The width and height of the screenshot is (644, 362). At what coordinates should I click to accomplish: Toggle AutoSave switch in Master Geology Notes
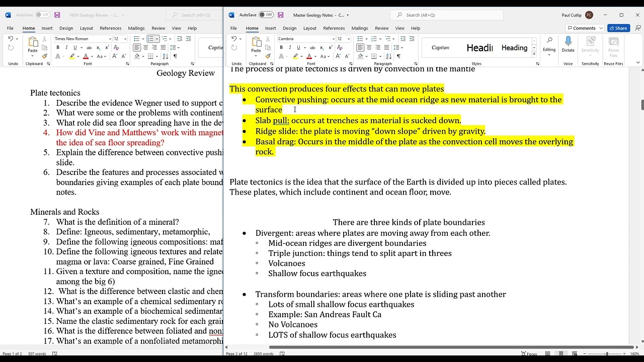[x=266, y=15]
